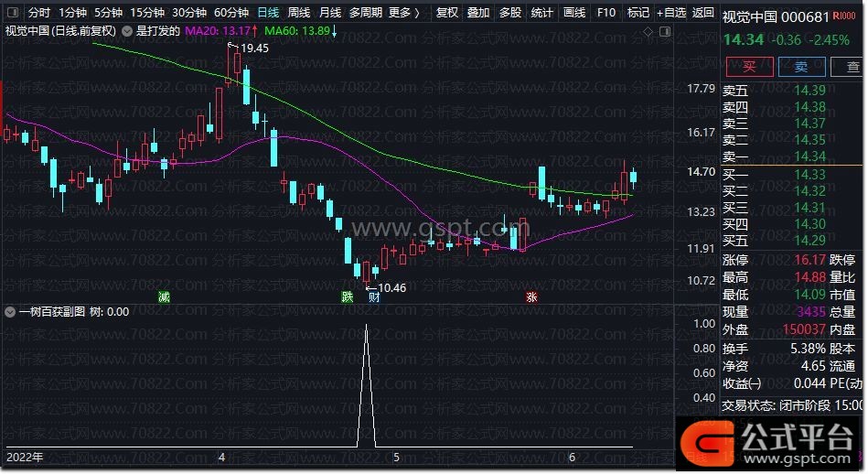Click the 减 marker on the chart
868x474 pixels.
coord(164,297)
